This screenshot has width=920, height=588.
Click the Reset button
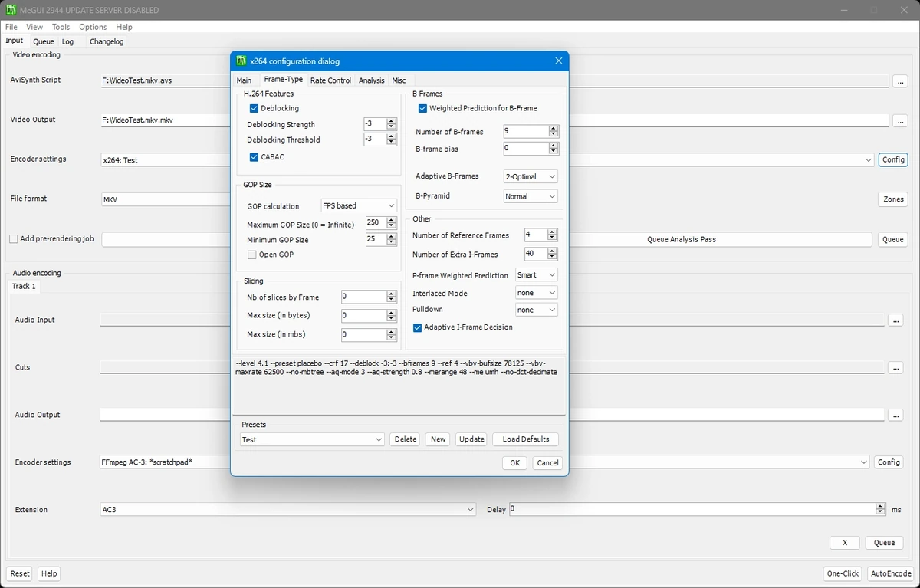tap(20, 573)
